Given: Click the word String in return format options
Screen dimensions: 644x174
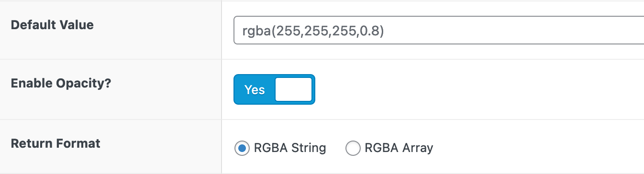Looking at the screenshot, I should coord(309,148).
